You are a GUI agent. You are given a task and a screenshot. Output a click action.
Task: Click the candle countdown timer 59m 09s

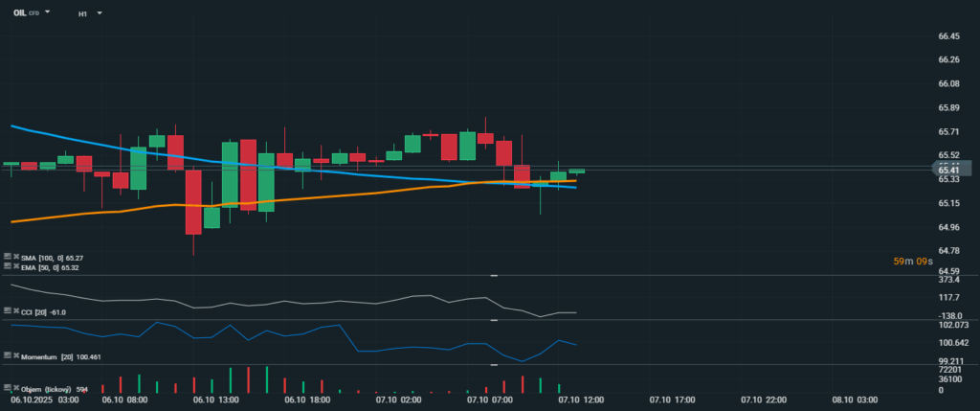click(911, 261)
